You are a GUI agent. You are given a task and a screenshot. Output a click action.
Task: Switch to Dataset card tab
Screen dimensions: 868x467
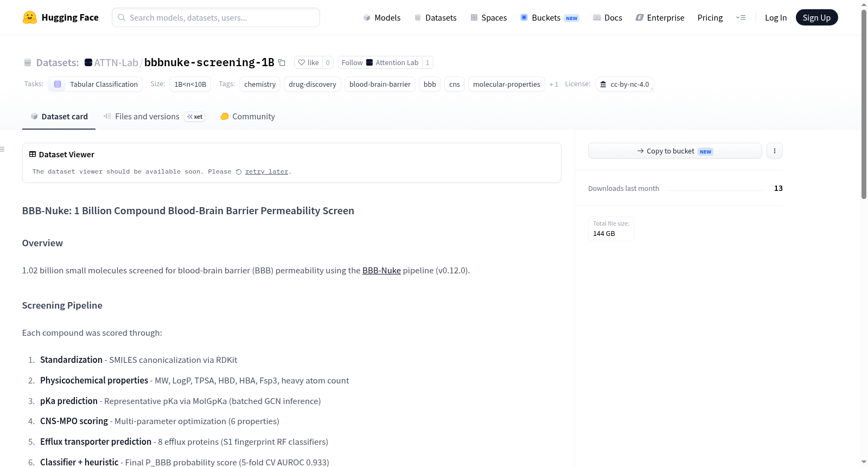59,117
